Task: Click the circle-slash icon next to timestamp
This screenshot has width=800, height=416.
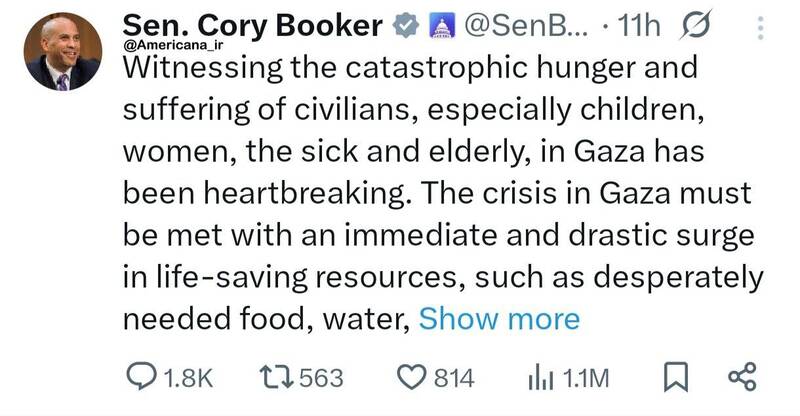Action: [x=695, y=29]
